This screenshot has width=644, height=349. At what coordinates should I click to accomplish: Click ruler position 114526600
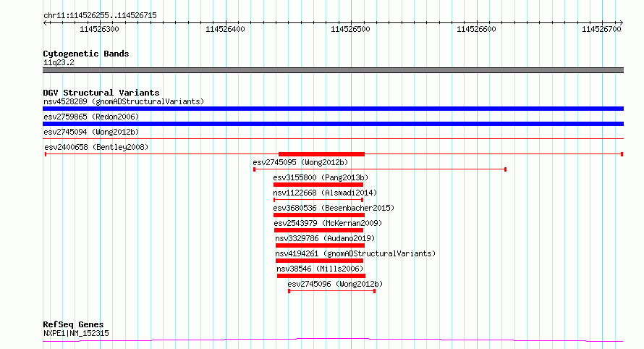click(476, 29)
